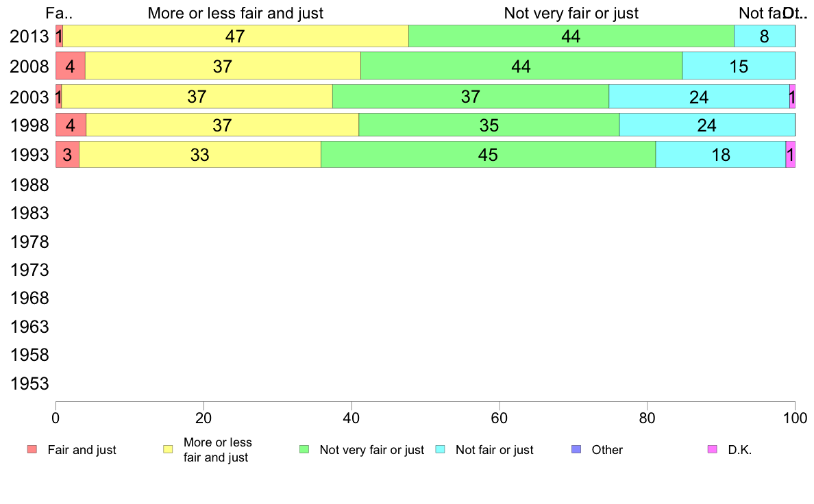
Task: Click the magenta D.K. legend swatch
Action: pyautogui.click(x=713, y=449)
